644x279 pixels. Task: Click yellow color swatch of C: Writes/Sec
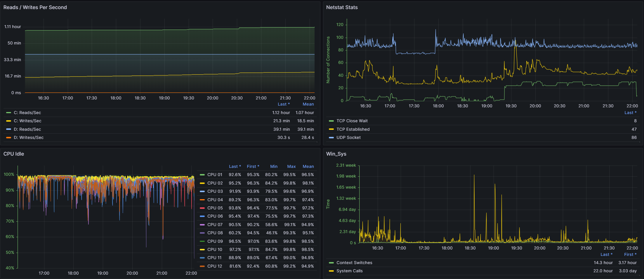[8, 121]
